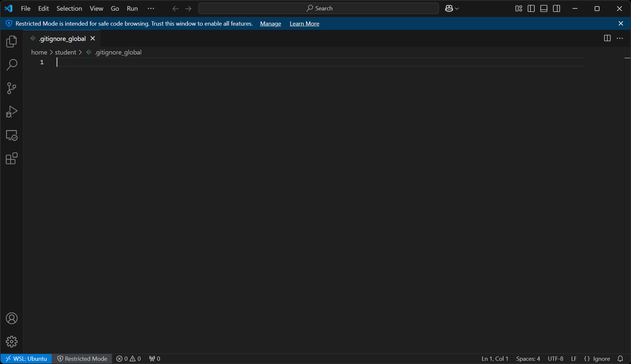
Task: Click the Accounts icon in the activity bar
Action: [12, 318]
